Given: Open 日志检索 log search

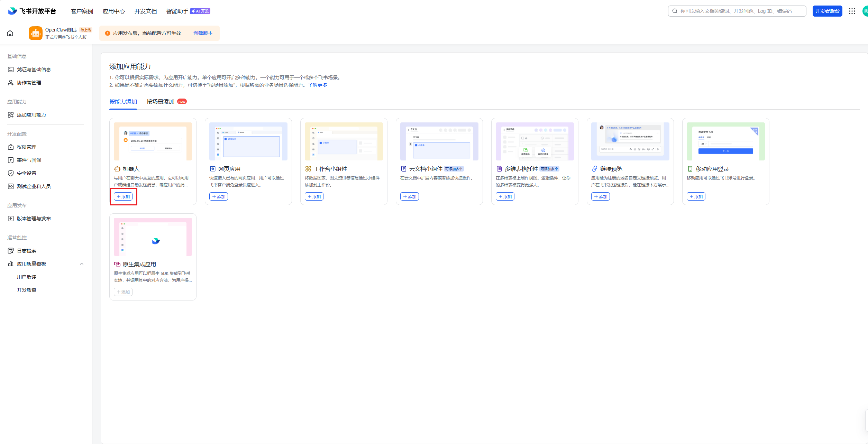Looking at the screenshot, I should click(26, 251).
